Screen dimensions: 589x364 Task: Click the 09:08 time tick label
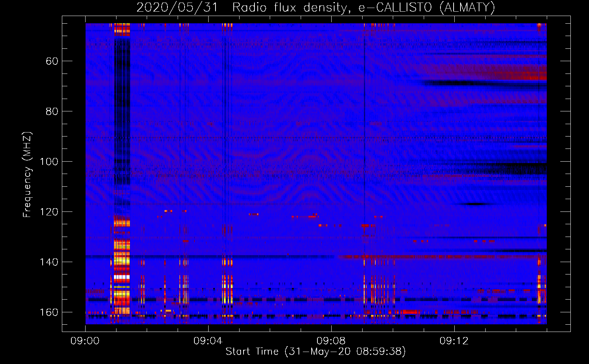tap(331, 341)
